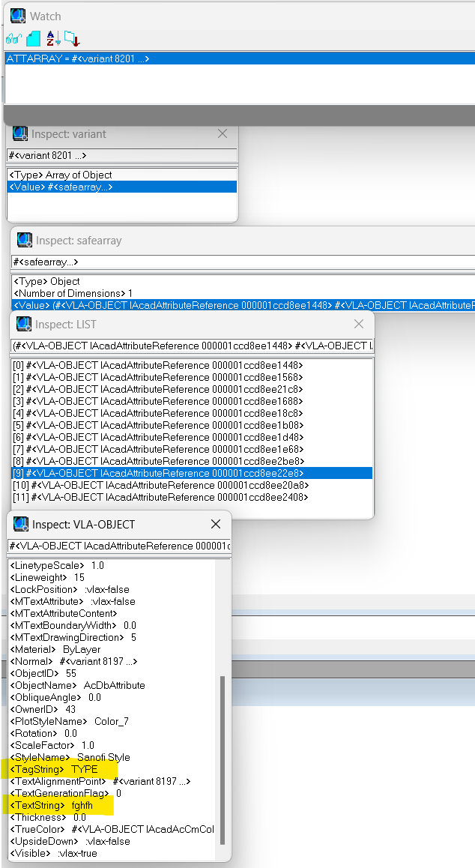The width and height of the screenshot is (475, 868).
Task: Select list item [0] ending 1448
Action: coord(192,365)
